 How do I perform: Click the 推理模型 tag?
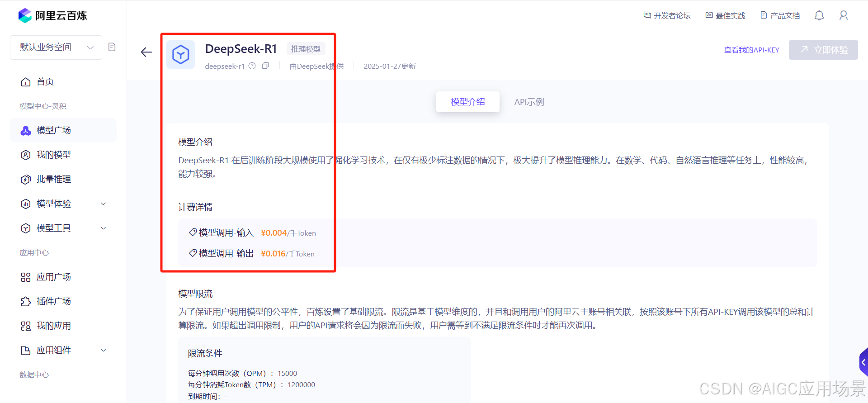(x=306, y=49)
